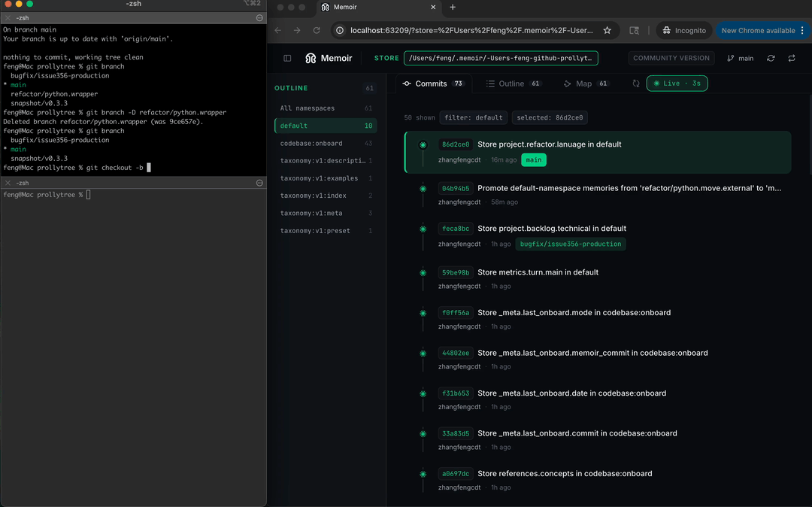Click the bugfix/issue356-production branch tag

[570, 244]
